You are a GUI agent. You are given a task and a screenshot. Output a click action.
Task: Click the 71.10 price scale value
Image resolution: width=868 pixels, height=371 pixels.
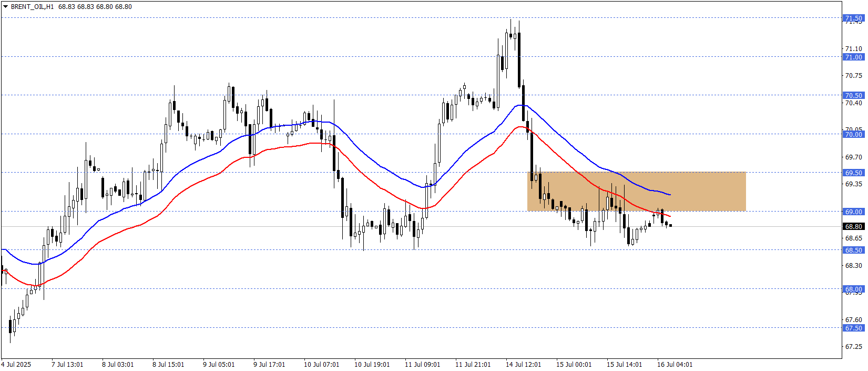(x=853, y=48)
